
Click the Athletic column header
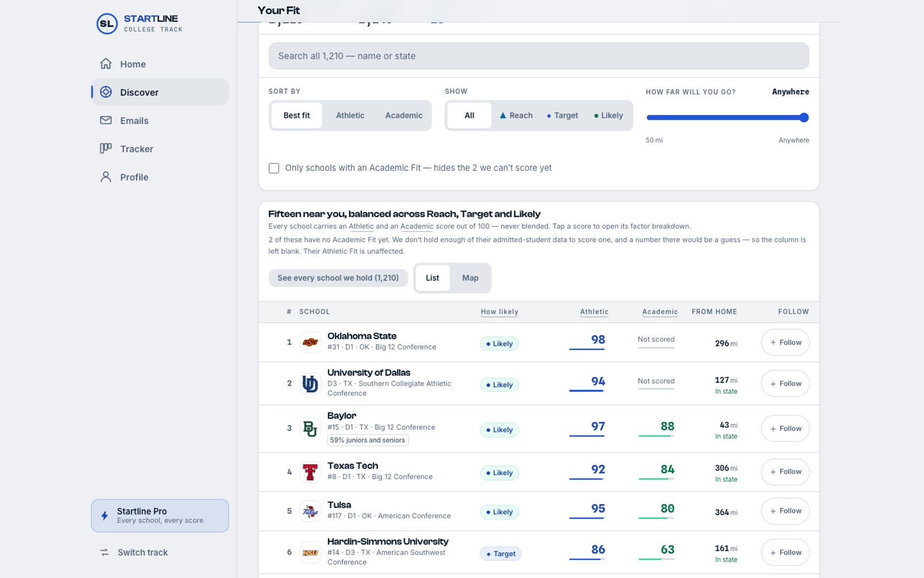click(594, 312)
